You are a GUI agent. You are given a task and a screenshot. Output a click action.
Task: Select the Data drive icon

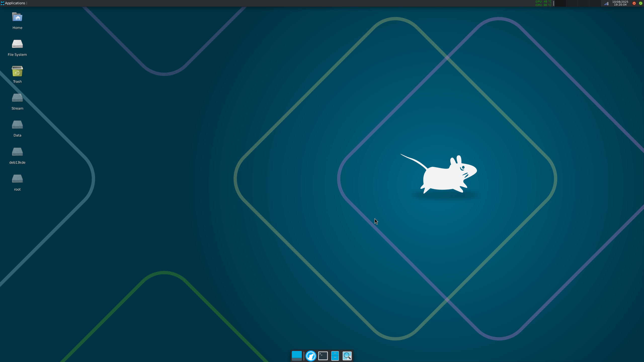[17, 125]
